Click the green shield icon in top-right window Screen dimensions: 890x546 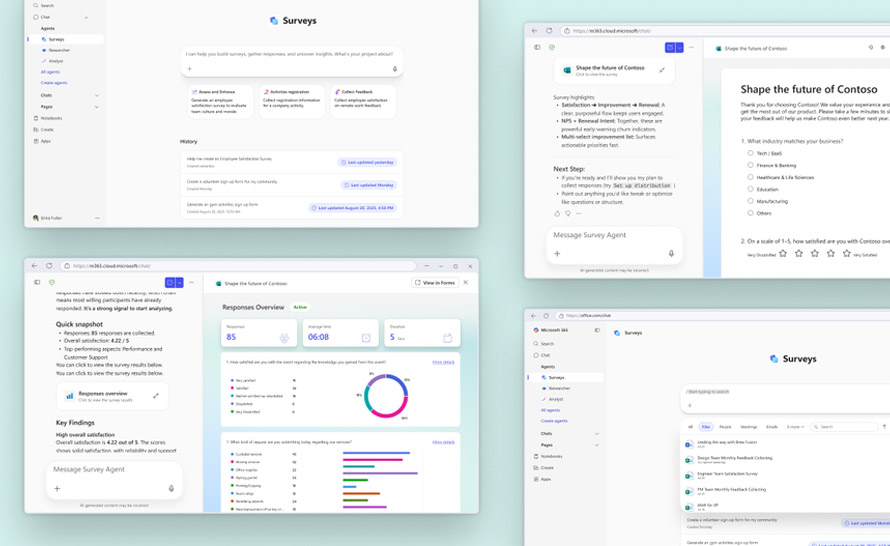(552, 47)
